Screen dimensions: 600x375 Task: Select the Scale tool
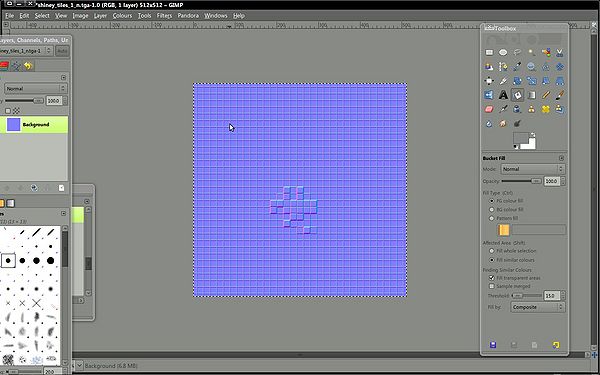532,81
